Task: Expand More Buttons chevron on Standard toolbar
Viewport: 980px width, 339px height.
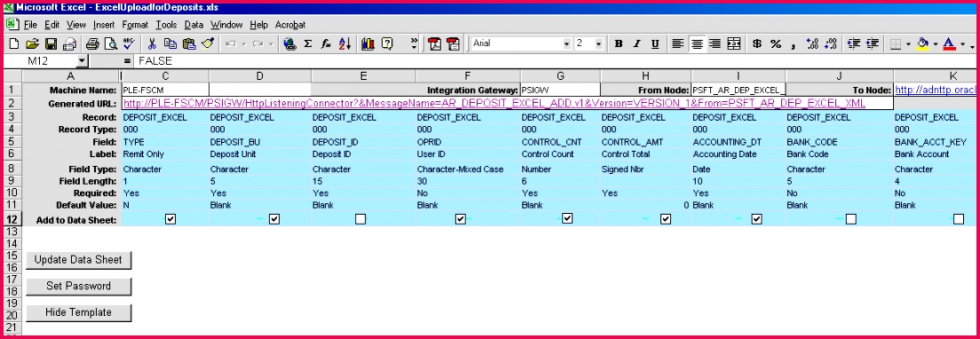Action: 413,43
